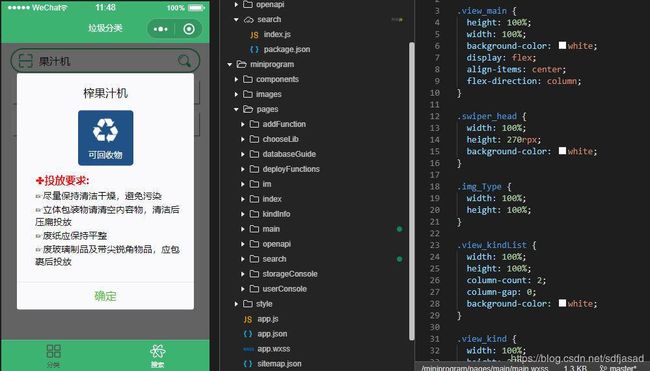Screen dimensions: 650x371
Task: Click file tree vertical scrollbar
Action: tap(412, 191)
